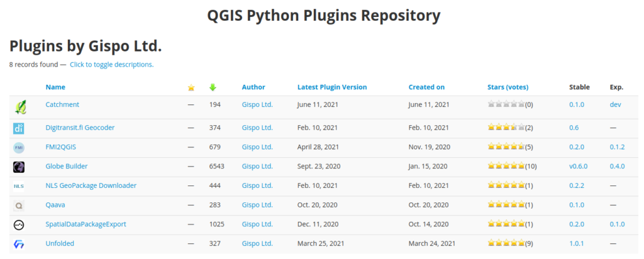Download FMI2QGIS experimental version 0.1.2
The image size is (644, 259).
618,147
